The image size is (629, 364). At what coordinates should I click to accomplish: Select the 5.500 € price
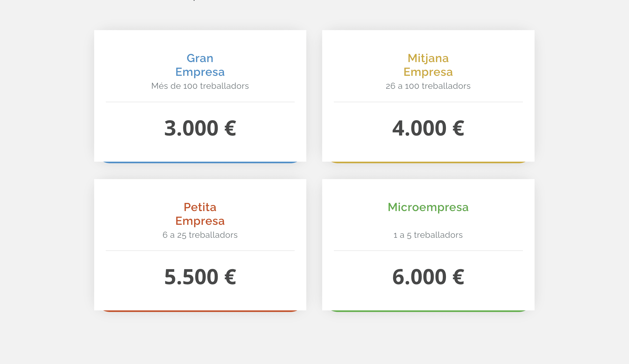pos(200,277)
